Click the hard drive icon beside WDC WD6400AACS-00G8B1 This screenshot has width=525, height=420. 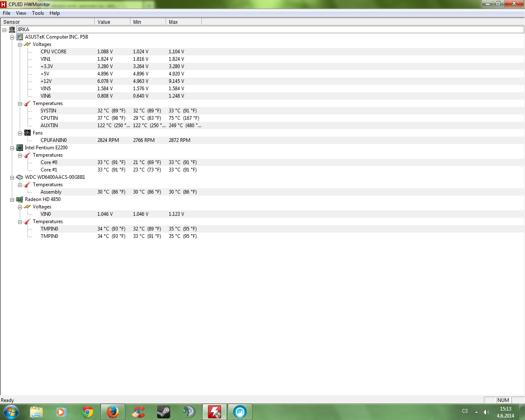[20, 177]
